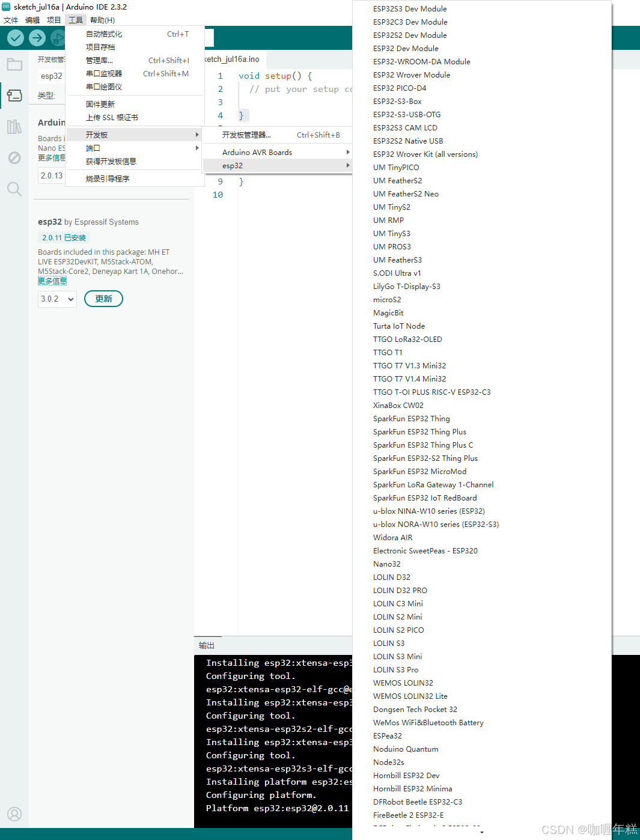Expand the 端口 submenu
This screenshot has height=840, width=640.
(x=133, y=148)
